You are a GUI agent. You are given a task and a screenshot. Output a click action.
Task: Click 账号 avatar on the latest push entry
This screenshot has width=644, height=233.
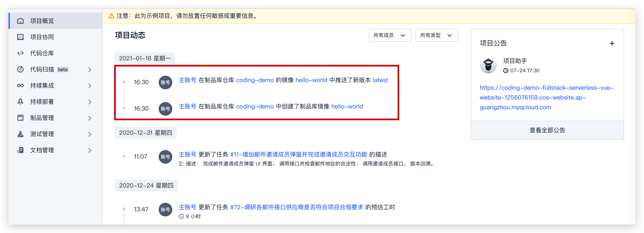click(165, 82)
